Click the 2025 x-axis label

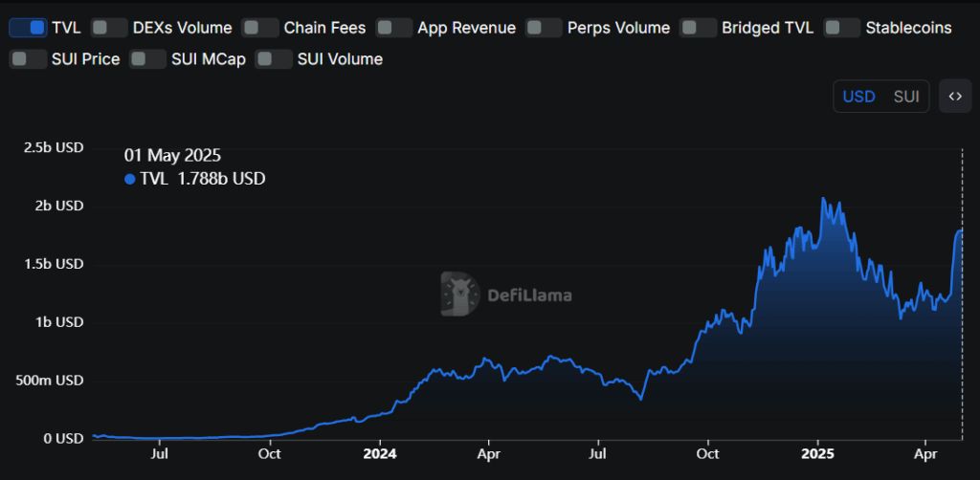click(x=817, y=454)
